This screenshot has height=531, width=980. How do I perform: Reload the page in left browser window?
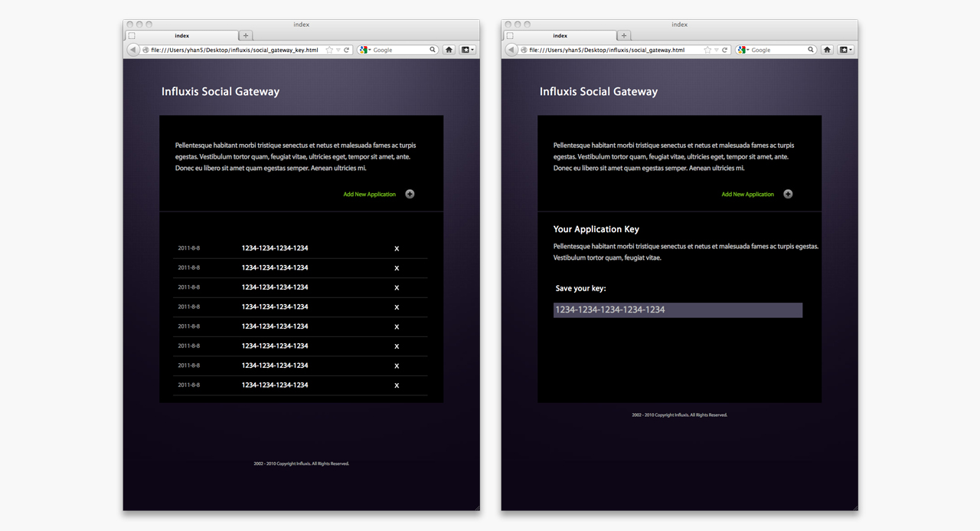(347, 50)
